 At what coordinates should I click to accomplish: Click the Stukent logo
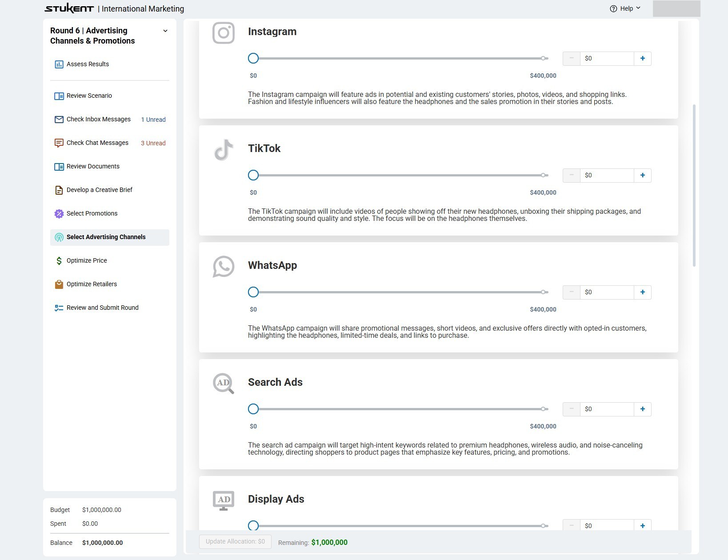pos(69,8)
